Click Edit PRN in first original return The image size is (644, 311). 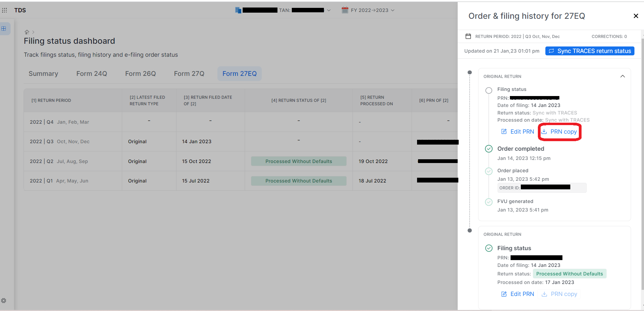[x=517, y=132]
